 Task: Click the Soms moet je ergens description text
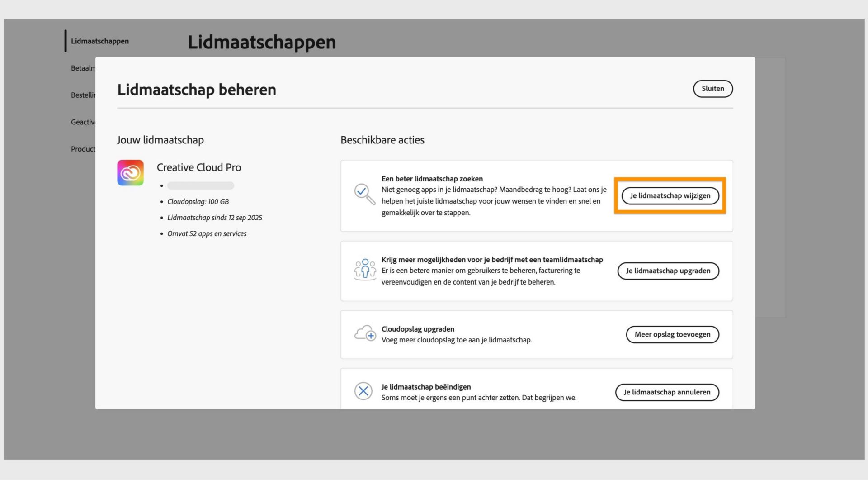click(x=479, y=398)
